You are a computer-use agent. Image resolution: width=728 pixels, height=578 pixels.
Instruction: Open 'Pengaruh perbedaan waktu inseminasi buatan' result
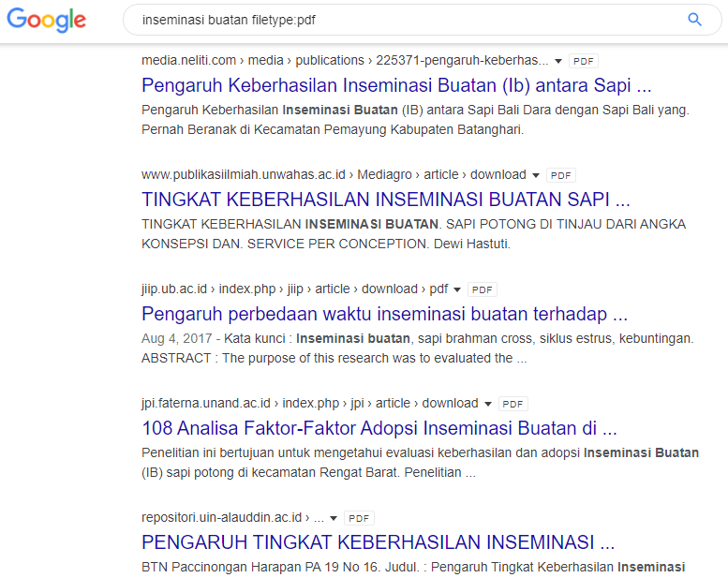pos(384,314)
